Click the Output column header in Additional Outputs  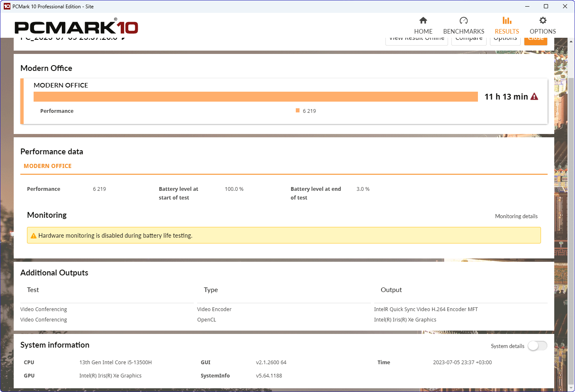click(391, 290)
